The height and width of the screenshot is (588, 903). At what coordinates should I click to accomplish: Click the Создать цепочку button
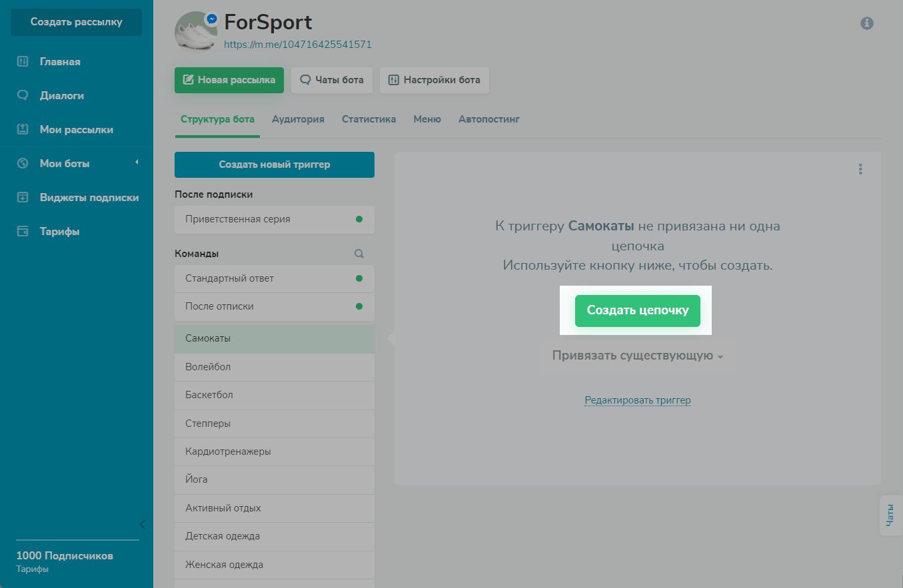[x=637, y=311]
